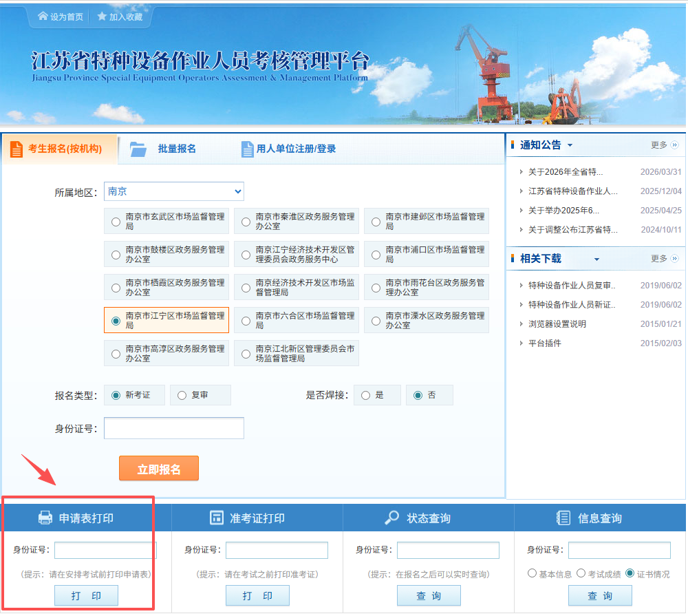The height and width of the screenshot is (616, 688).
Task: Open the 浏览器设置说明 download link
Action: pos(557,324)
